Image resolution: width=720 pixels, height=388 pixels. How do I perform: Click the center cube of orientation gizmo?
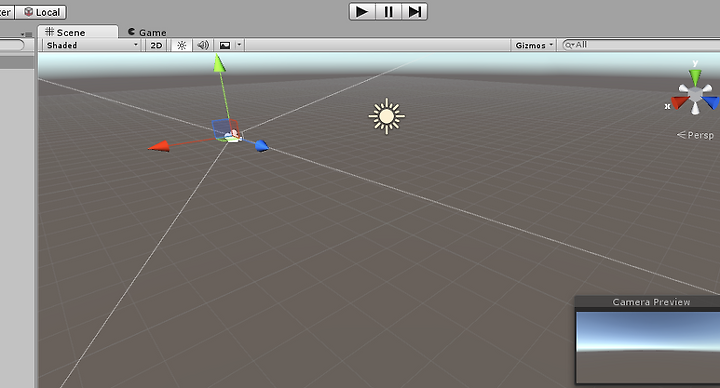pyautogui.click(x=695, y=95)
